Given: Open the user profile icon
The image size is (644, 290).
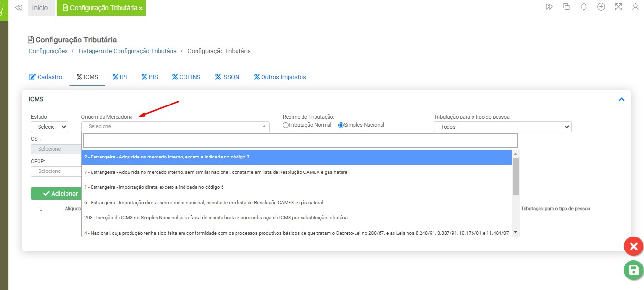Looking at the screenshot, I should 635,7.
